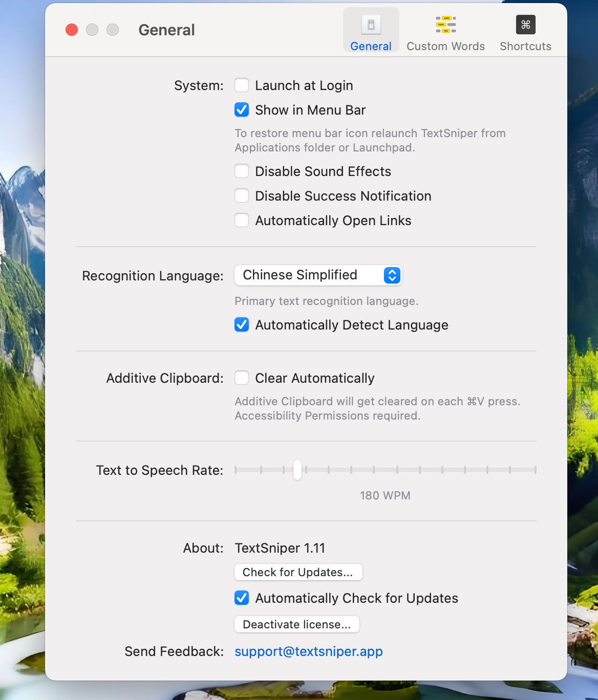This screenshot has height=700, width=598.
Task: Click the Additive Clipboard label
Action: click(x=165, y=378)
